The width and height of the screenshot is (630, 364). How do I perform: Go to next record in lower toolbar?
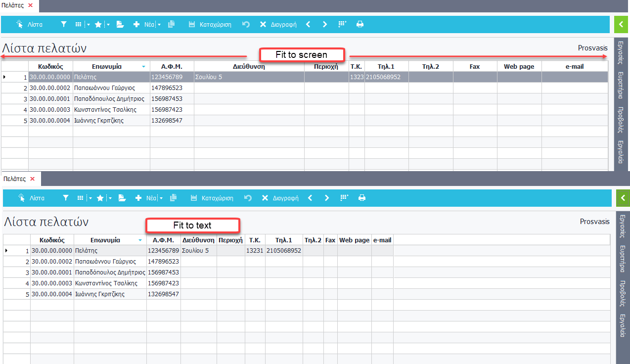(327, 198)
